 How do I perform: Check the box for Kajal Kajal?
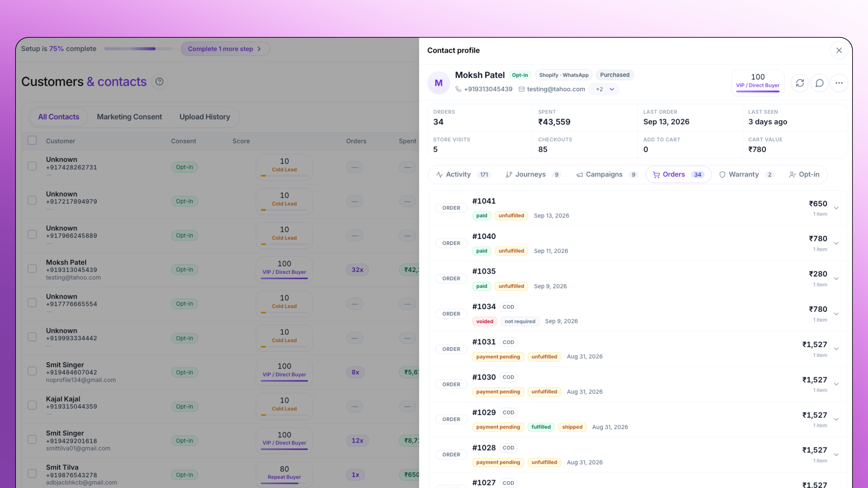tap(32, 405)
